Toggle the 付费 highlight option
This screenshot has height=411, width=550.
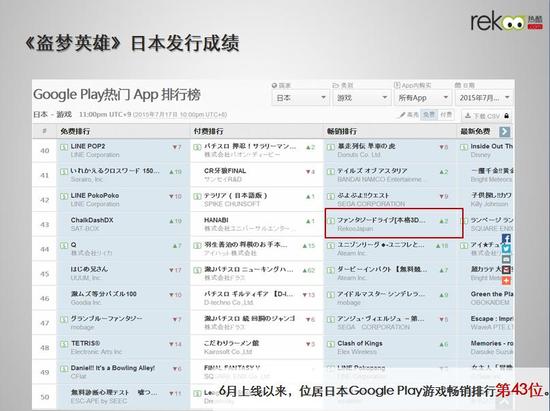446,115
